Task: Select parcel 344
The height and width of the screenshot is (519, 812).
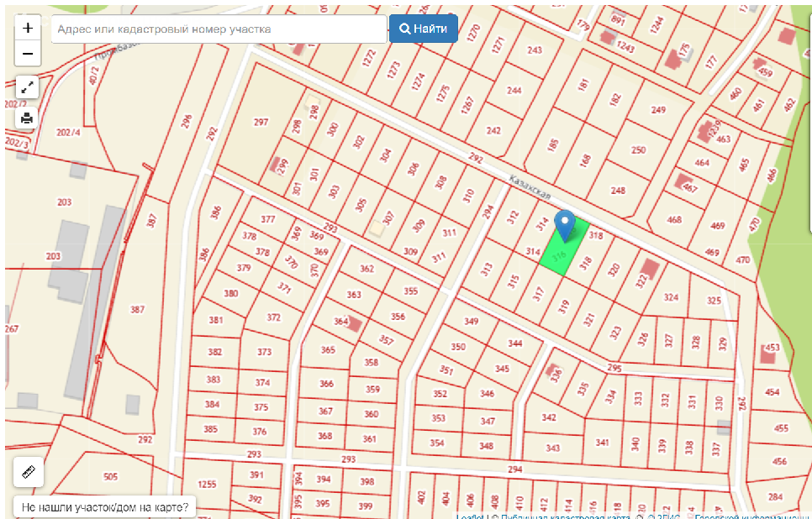Action: coord(514,343)
